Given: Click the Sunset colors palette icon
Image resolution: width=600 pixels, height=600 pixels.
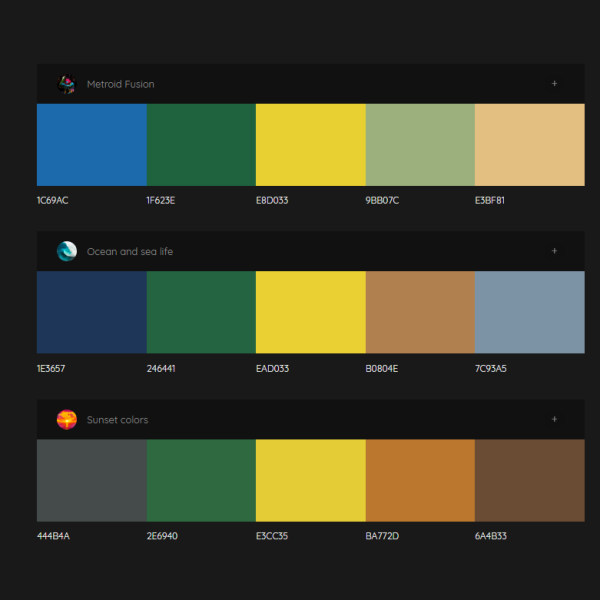Looking at the screenshot, I should pyautogui.click(x=67, y=420).
